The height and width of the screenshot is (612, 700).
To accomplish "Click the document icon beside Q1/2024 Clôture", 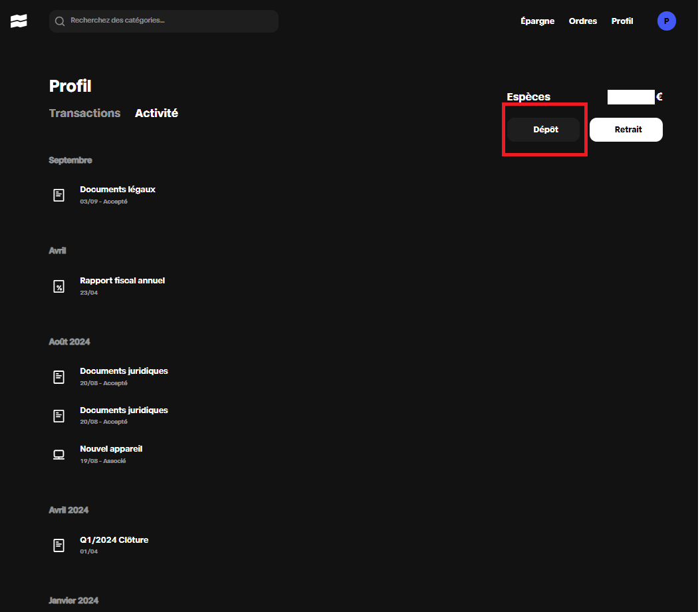I will [x=59, y=545].
